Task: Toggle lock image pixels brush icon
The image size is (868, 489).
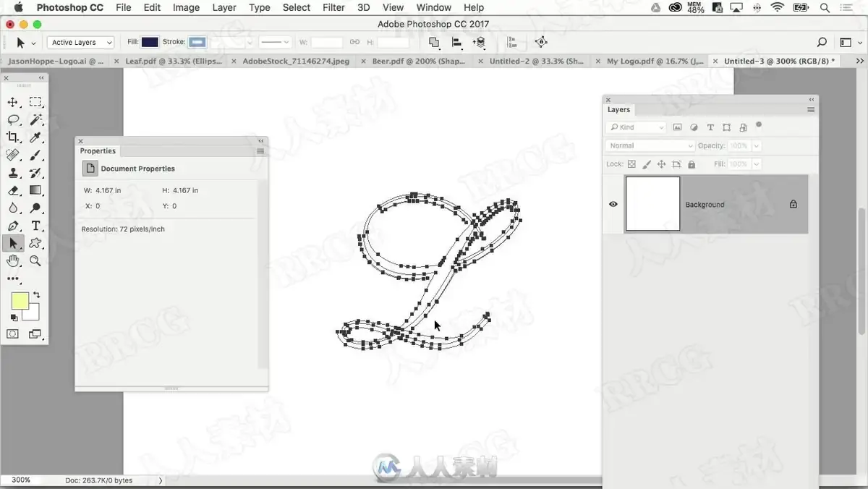Action: [x=647, y=164]
